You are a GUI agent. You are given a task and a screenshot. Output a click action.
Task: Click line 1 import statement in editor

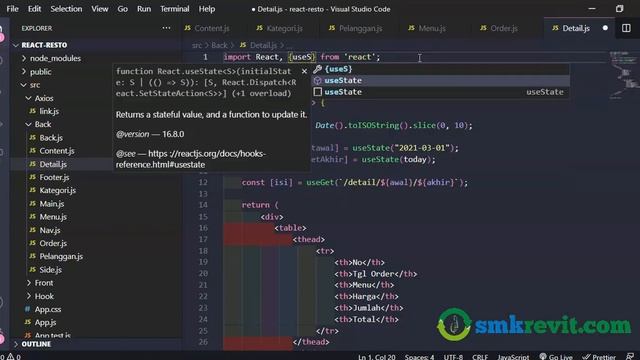[302, 57]
